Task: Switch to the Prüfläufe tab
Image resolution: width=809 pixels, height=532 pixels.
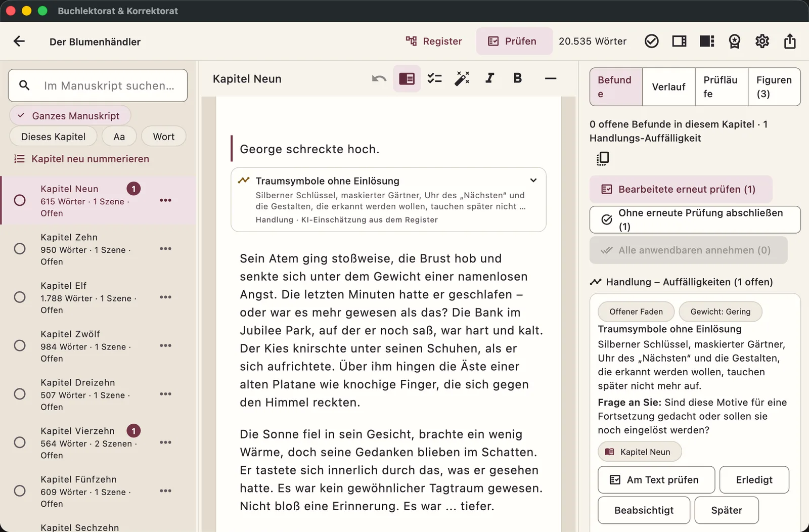Action: click(722, 87)
